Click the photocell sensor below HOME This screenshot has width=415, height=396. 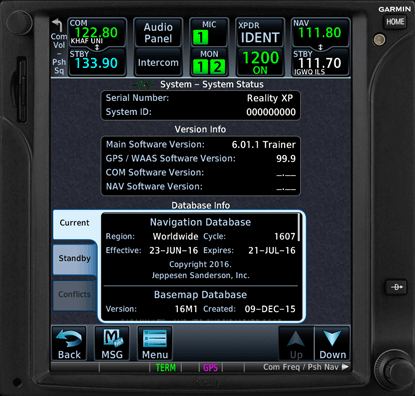tap(379, 40)
